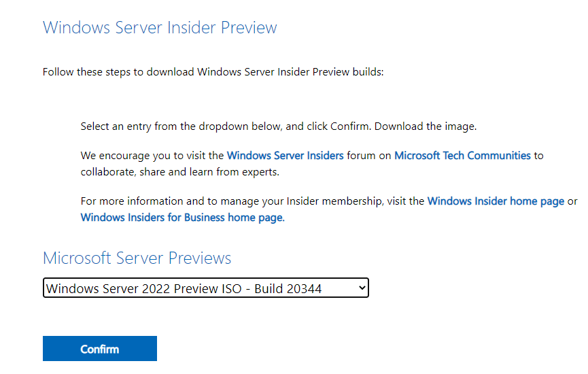The height and width of the screenshot is (374, 588).
Task: Expand the Windows Server 2022 Preview ISO dropdown
Action: [x=205, y=288]
